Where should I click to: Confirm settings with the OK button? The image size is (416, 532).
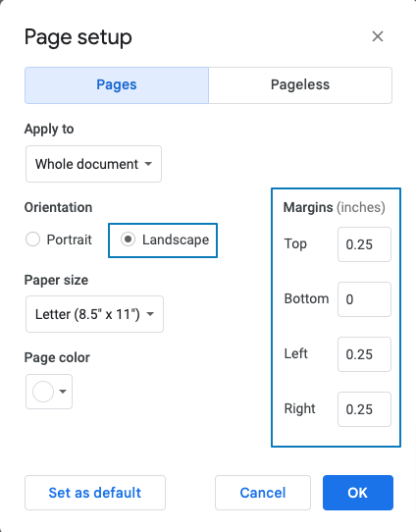pyautogui.click(x=358, y=493)
